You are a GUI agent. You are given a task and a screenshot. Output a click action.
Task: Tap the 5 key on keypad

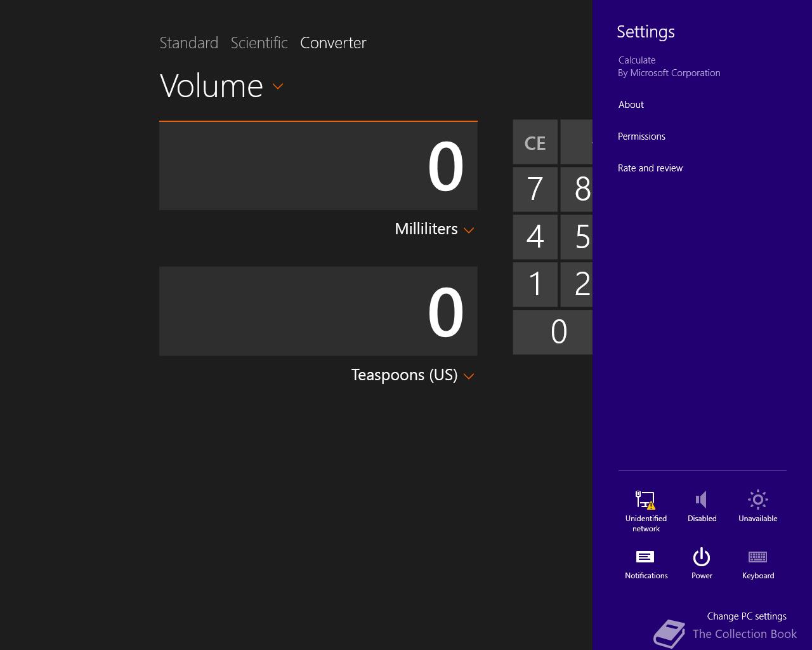(577, 237)
